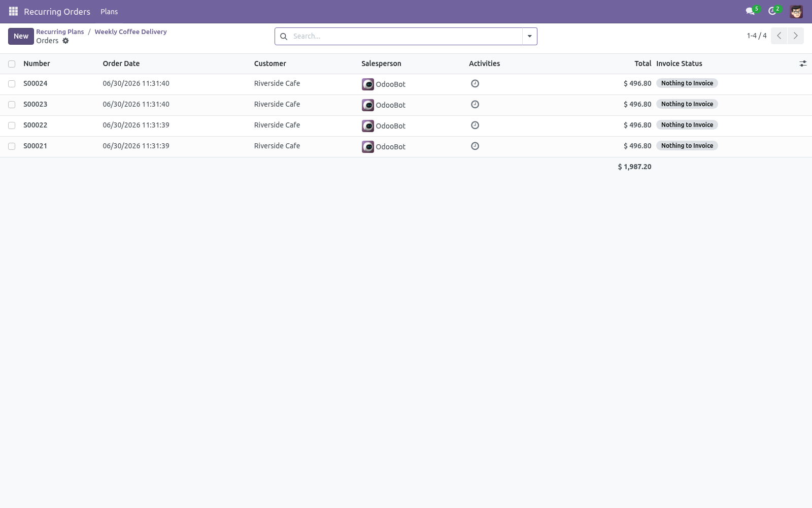Screen dimensions: 812x508
Task: Click OdooBot avatar in S00022 row
Action: tap(368, 126)
